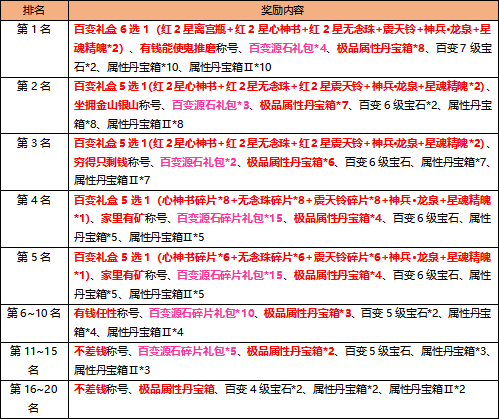Click 百变源石碎片礼包*5 pink text

(x=187, y=351)
